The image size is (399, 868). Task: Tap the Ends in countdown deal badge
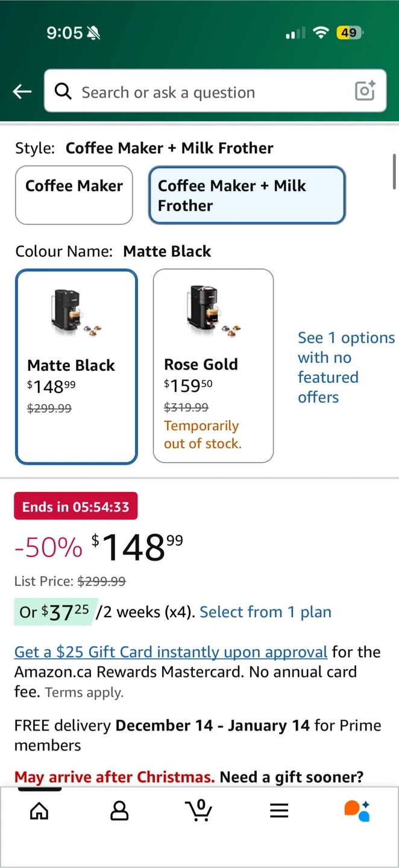[x=76, y=507]
